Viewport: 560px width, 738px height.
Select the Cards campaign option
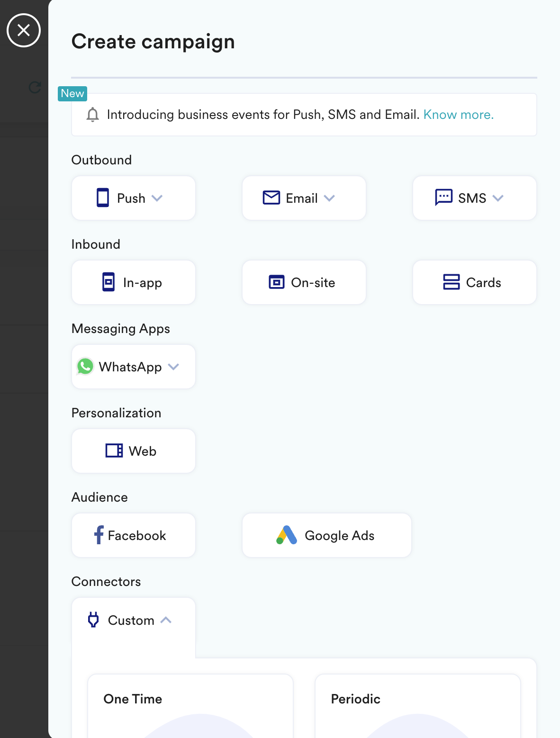click(475, 282)
